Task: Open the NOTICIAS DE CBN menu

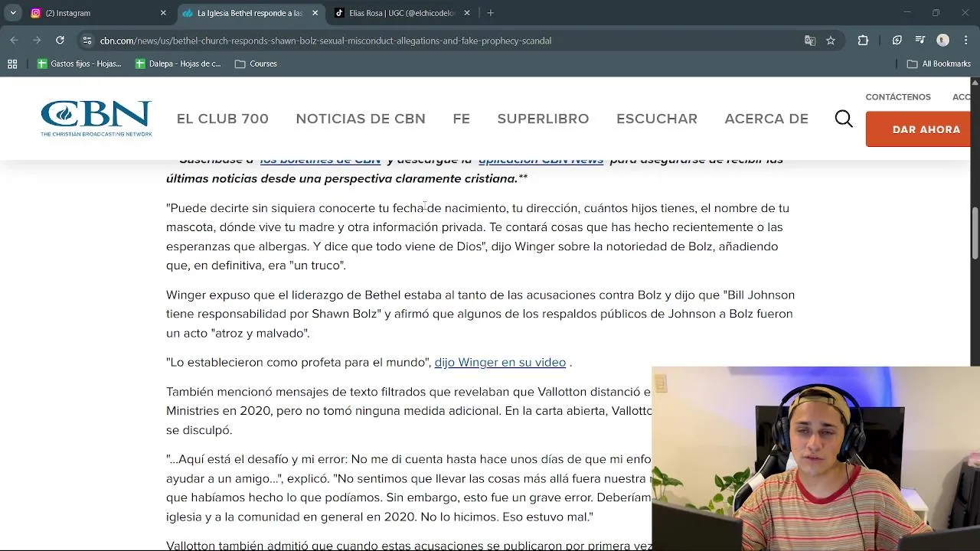Action: point(361,119)
